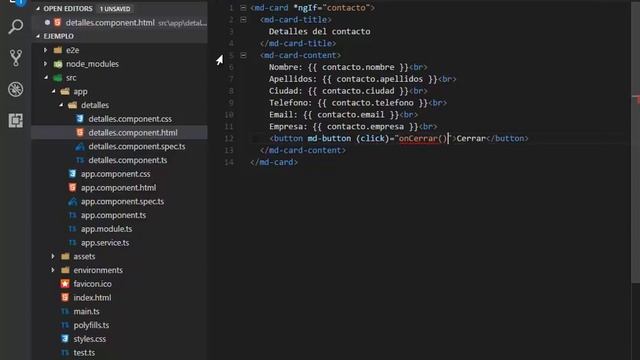Expand the e2e folder arrow

click(x=45, y=50)
